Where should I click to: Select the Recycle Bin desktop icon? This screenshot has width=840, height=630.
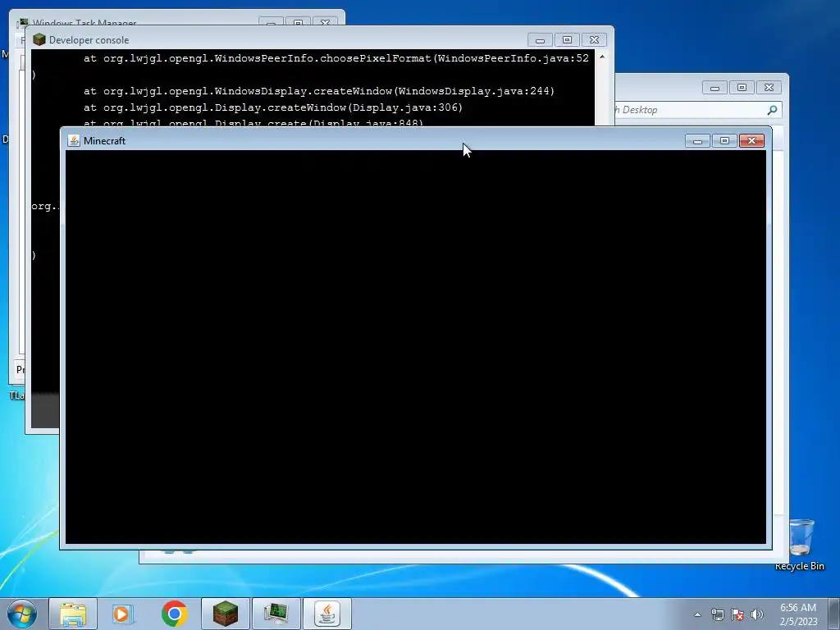pyautogui.click(x=800, y=545)
